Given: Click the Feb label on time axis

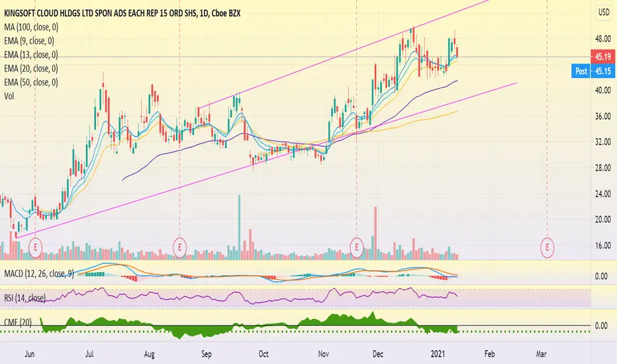Looking at the screenshot, I should (489, 354).
